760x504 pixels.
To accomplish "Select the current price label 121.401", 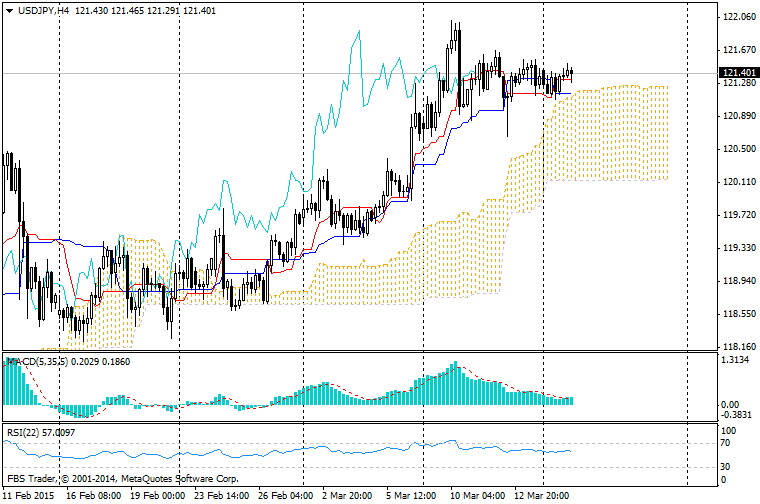I will (739, 73).
